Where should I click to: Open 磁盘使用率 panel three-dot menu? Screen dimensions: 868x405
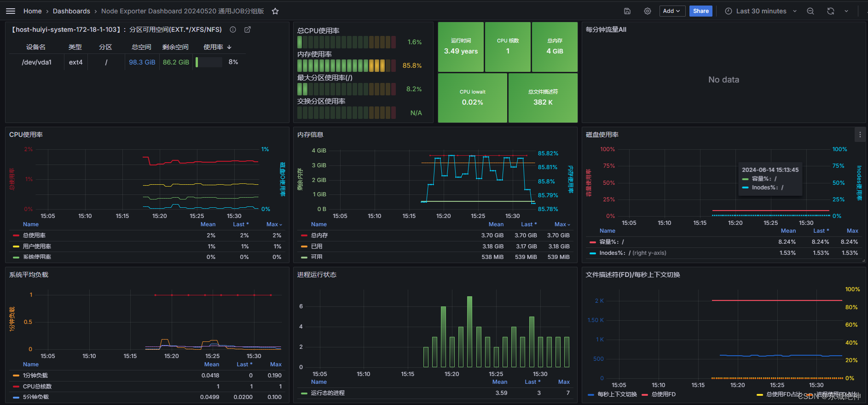(860, 135)
